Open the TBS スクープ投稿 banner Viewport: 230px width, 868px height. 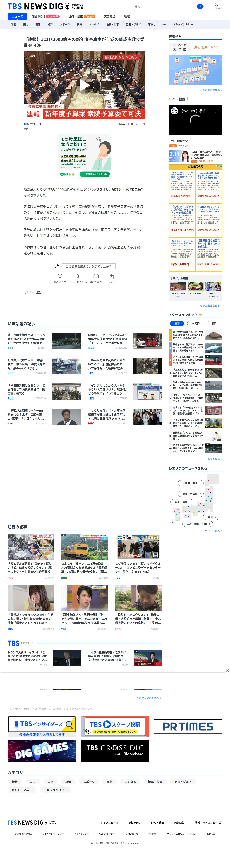coord(115,727)
